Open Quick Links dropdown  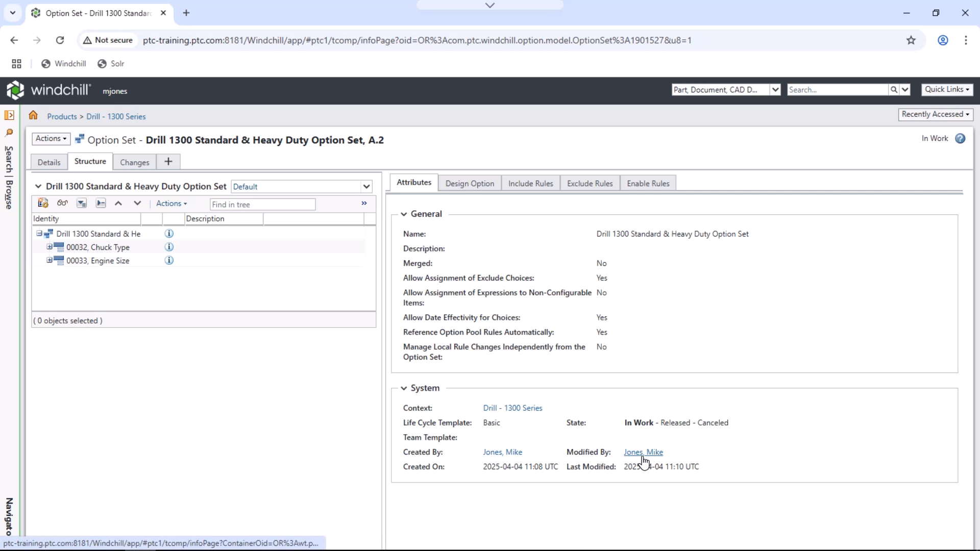click(947, 89)
